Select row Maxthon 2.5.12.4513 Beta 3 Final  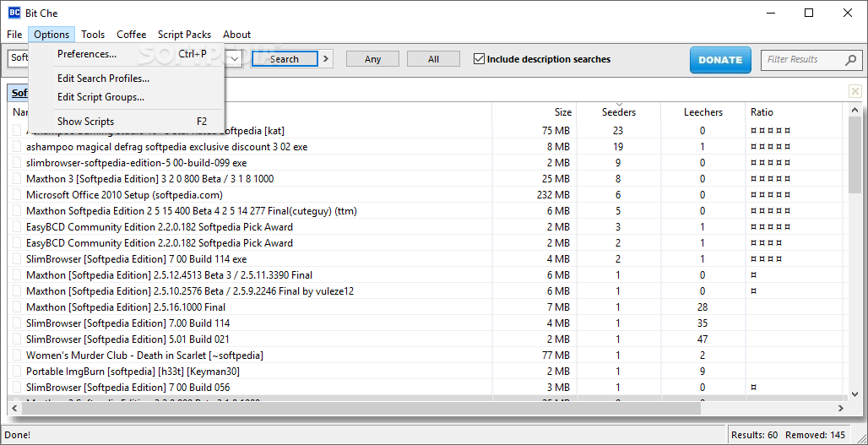[x=428, y=275]
